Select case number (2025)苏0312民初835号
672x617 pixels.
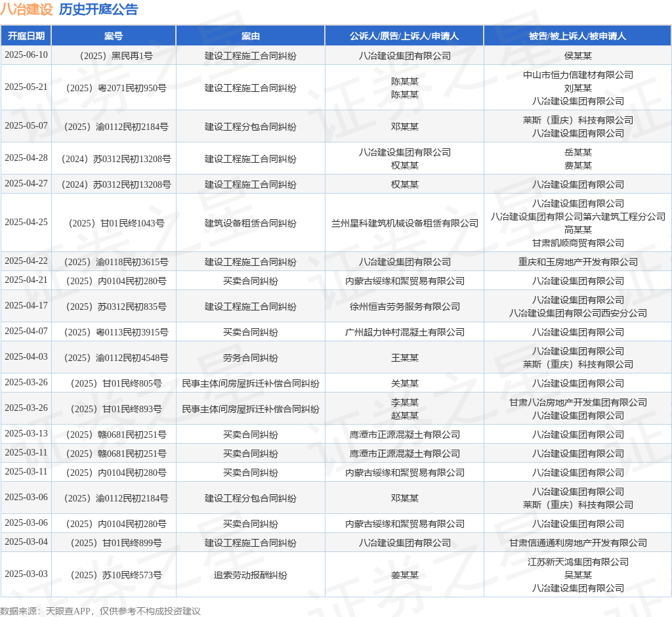click(x=114, y=307)
